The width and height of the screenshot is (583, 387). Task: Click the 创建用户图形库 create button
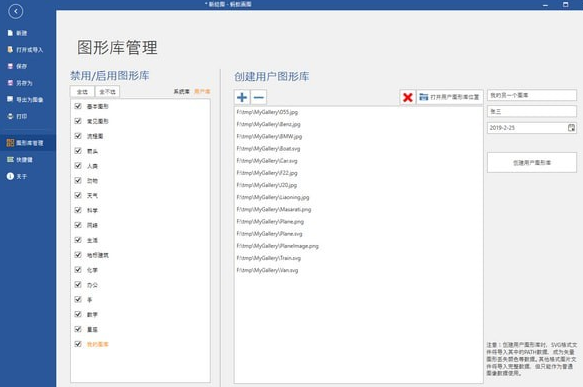pyautogui.click(x=532, y=162)
